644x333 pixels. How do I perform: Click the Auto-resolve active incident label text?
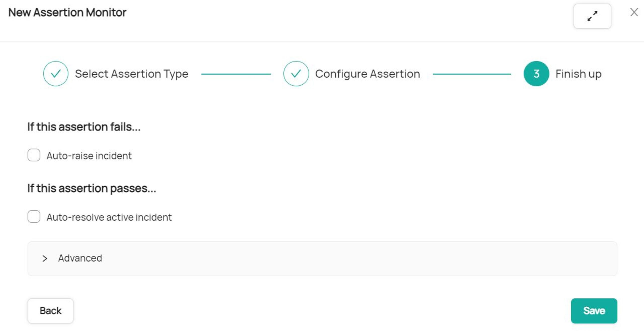coord(109,217)
